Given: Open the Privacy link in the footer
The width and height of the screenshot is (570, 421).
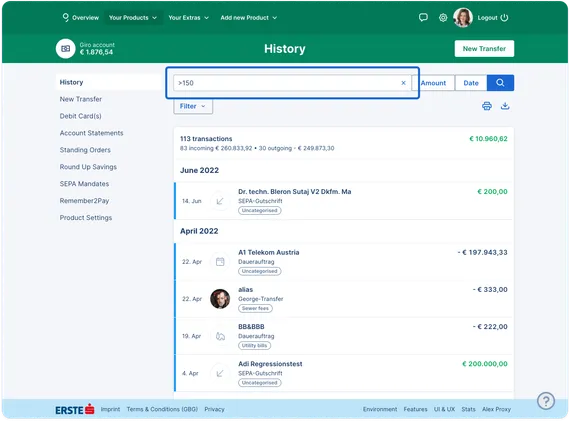Looking at the screenshot, I should 214,409.
